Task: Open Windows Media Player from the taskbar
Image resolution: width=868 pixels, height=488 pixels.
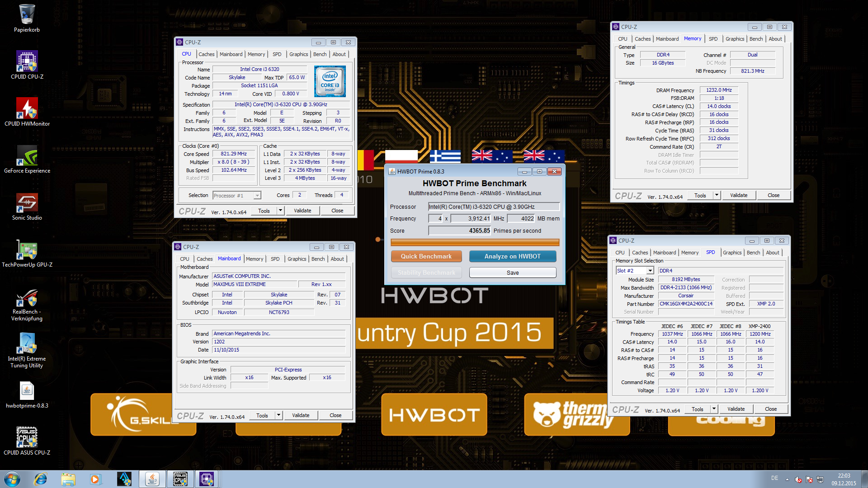Action: [x=95, y=479]
